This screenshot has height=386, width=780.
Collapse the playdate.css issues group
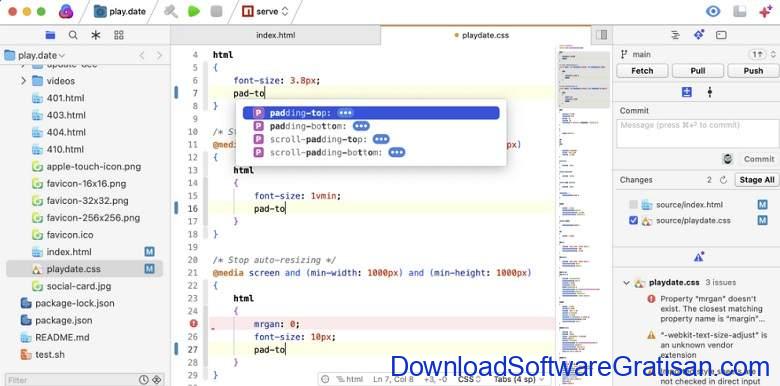(626, 283)
